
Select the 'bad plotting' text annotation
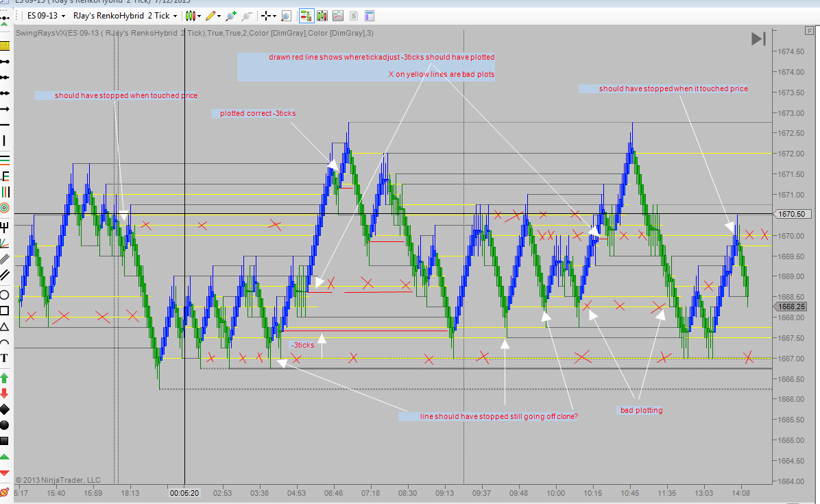coord(641,410)
